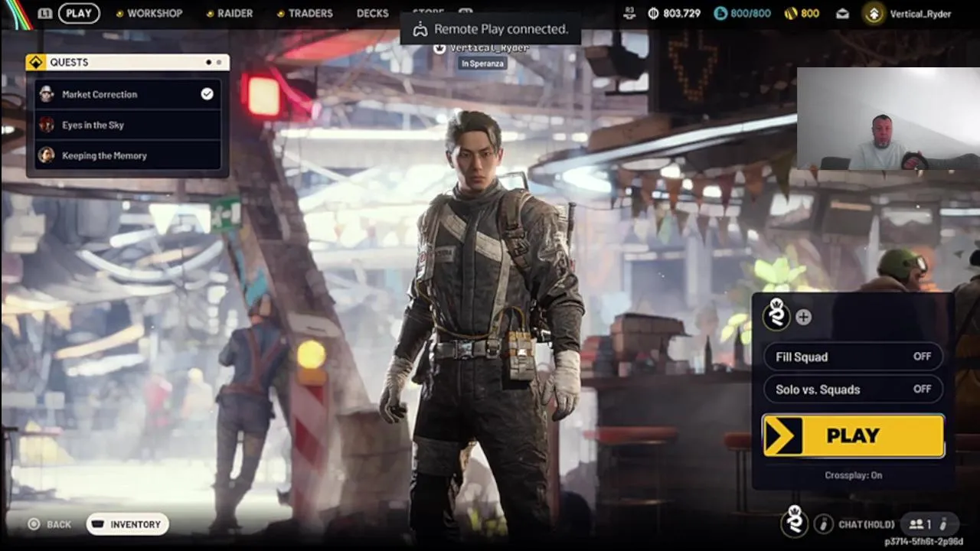Click the webcam video overlay
The image size is (980, 551).
(x=888, y=119)
